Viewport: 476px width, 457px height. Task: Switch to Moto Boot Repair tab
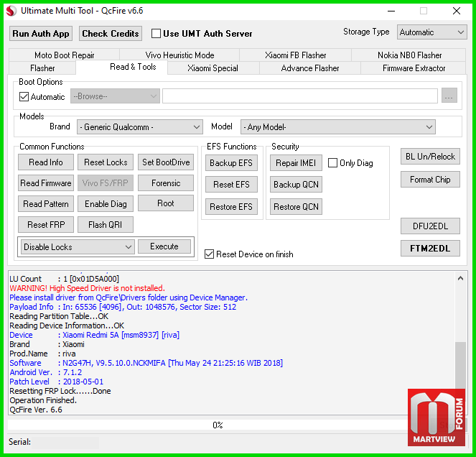click(x=65, y=55)
